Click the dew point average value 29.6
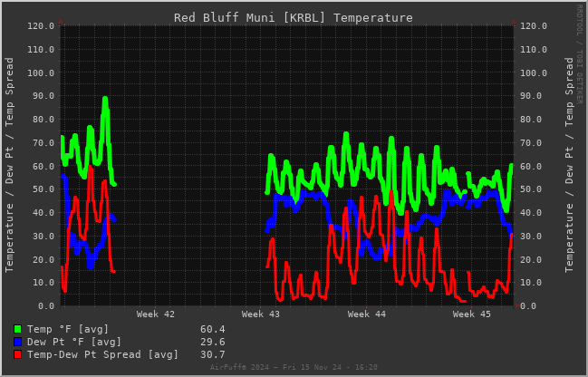The width and height of the screenshot is (588, 377). 213,342
